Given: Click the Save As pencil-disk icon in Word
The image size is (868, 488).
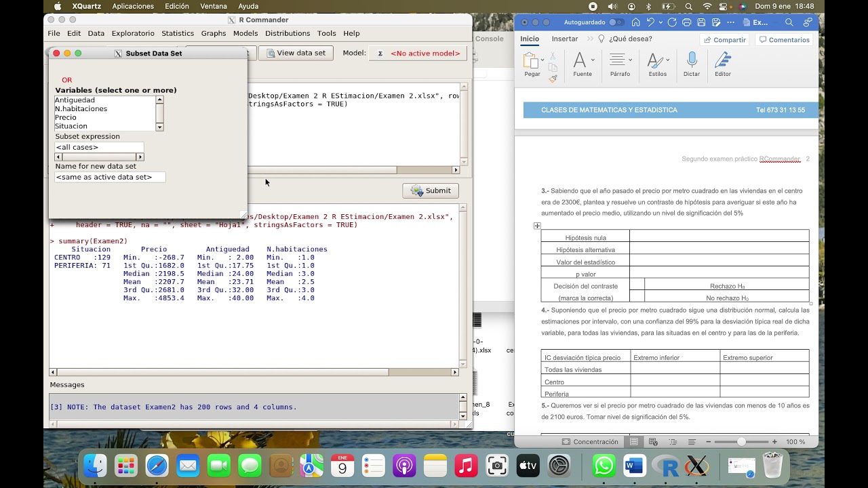Looking at the screenshot, I should click(x=715, y=22).
